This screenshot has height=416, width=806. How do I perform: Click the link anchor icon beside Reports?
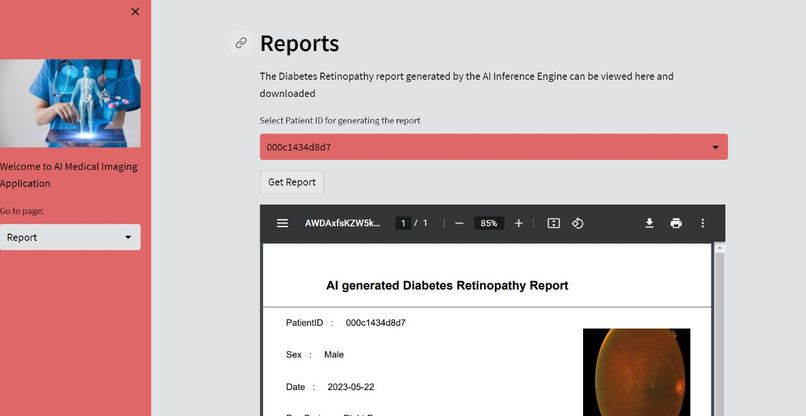point(241,43)
